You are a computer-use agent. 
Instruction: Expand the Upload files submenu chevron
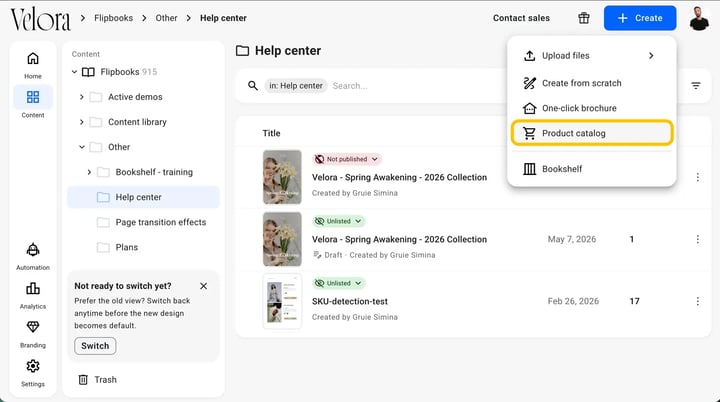(651, 56)
